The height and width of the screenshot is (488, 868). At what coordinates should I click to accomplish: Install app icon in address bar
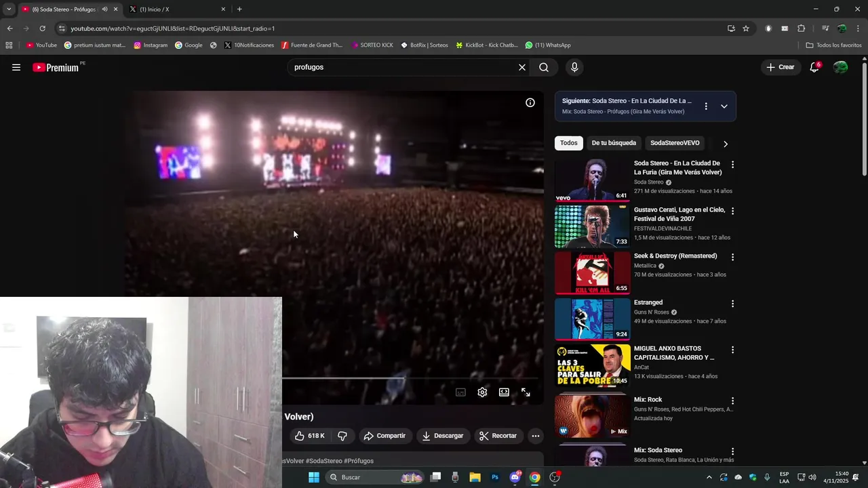point(731,28)
